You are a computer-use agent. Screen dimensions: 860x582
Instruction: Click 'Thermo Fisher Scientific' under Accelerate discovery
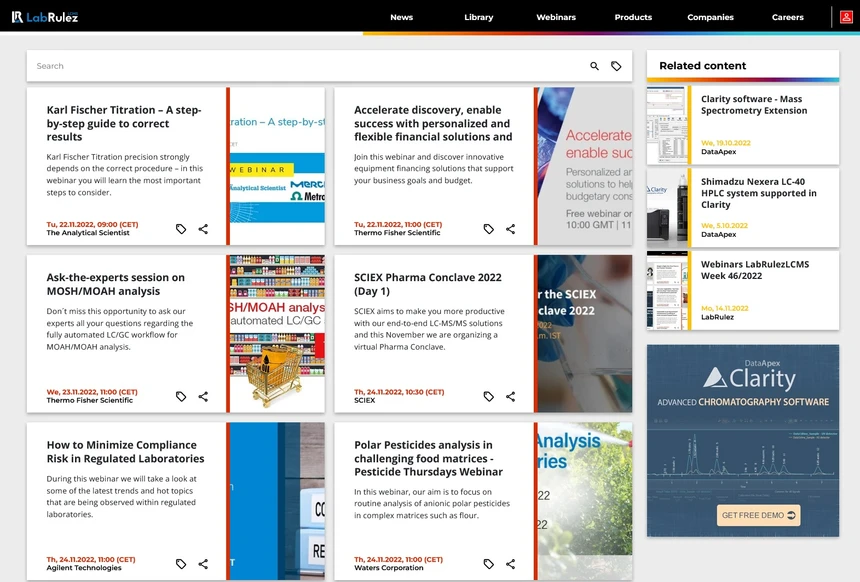(x=397, y=233)
